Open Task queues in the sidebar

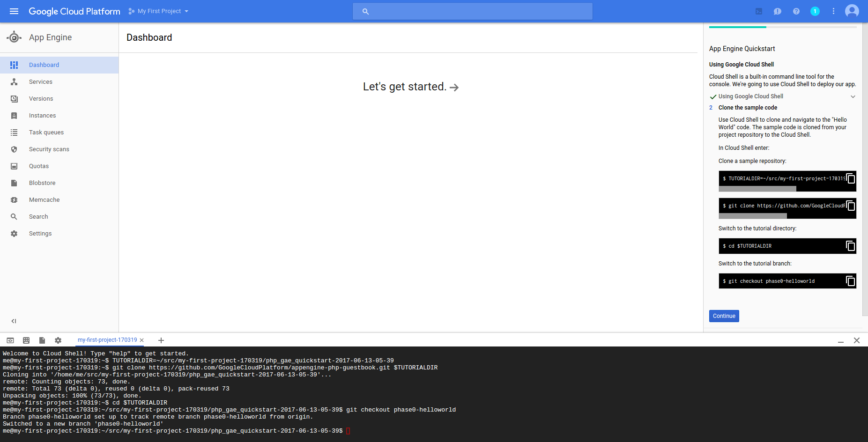click(59, 133)
